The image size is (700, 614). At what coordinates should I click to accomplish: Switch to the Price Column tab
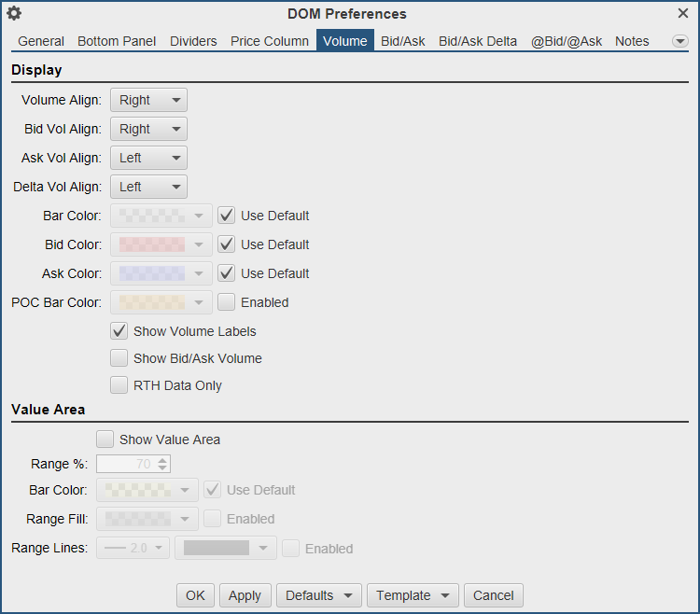[270, 41]
